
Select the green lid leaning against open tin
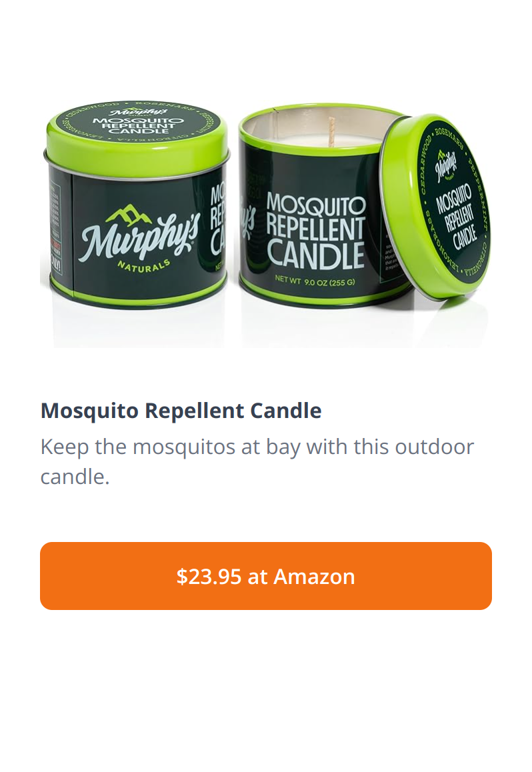[x=435, y=206]
